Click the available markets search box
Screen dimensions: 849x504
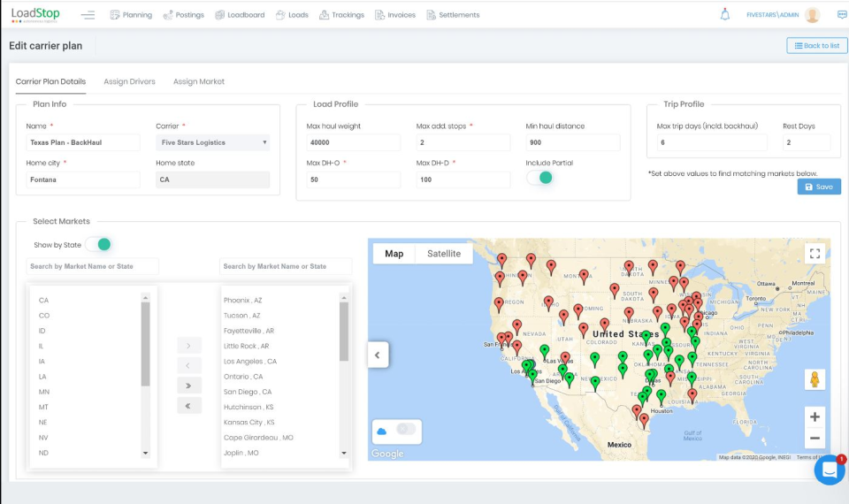click(92, 266)
